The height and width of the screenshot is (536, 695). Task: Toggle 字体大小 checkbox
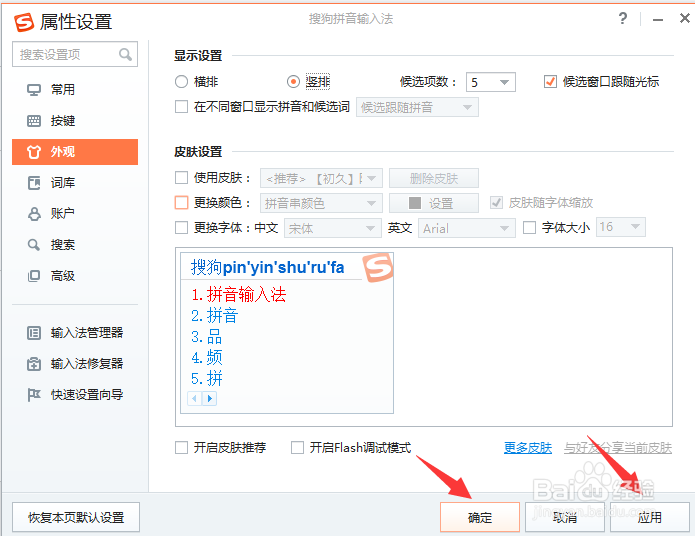pyautogui.click(x=529, y=227)
